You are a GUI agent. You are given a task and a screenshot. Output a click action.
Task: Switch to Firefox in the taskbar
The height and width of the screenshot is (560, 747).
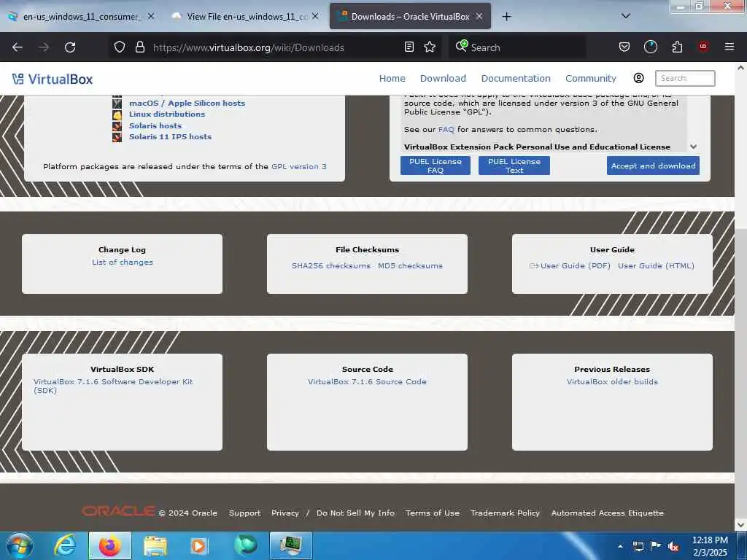[109, 545]
